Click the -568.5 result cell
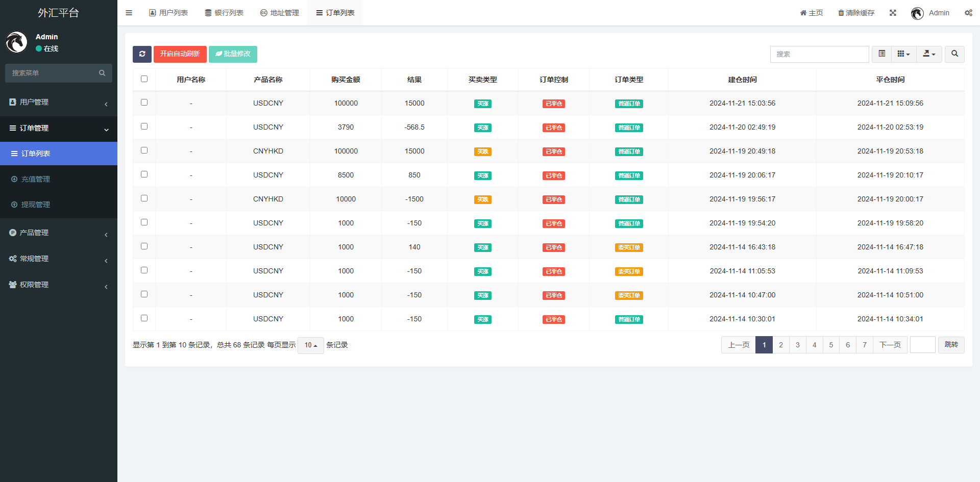Viewport: 980px width, 482px height. [414, 127]
